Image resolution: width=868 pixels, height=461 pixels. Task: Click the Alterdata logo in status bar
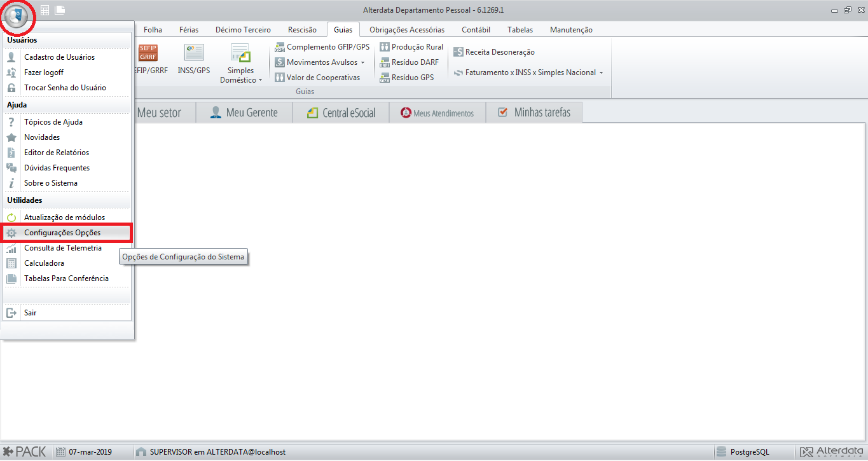(832, 452)
